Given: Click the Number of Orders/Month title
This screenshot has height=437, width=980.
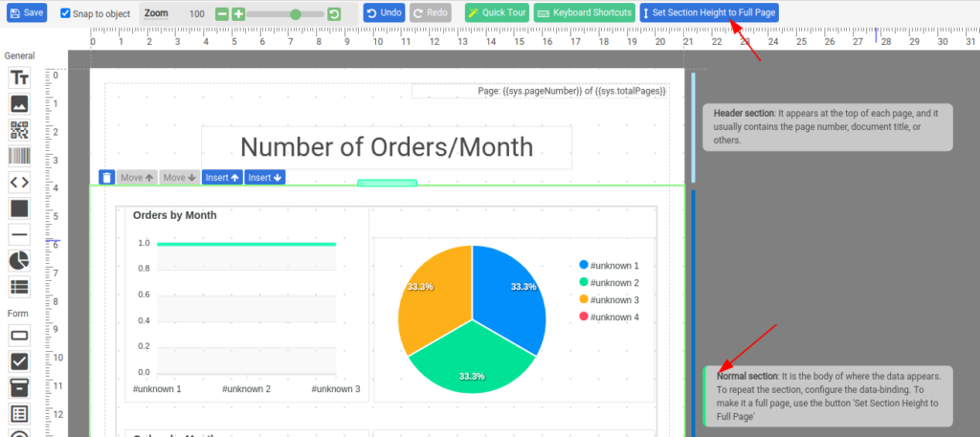Looking at the screenshot, I should tap(387, 147).
